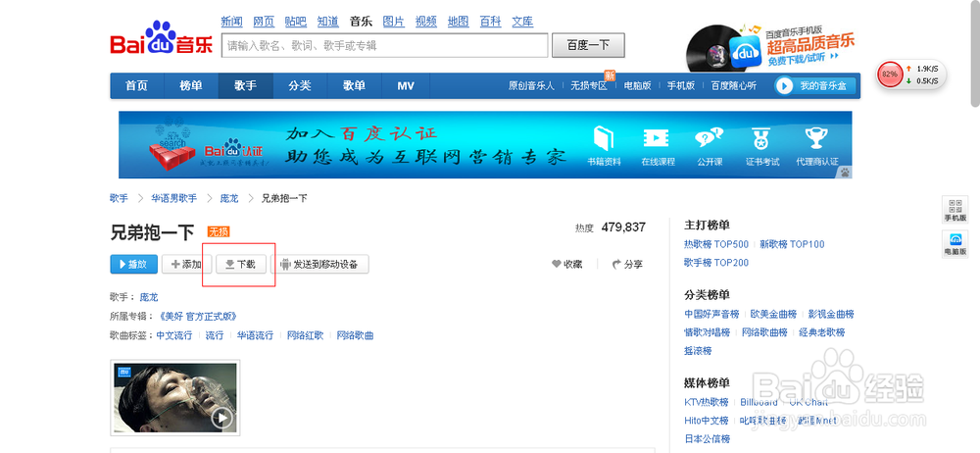The width and height of the screenshot is (980, 453).
Task: Open 热歌榜 TOP500 chart
Action: 716,244
